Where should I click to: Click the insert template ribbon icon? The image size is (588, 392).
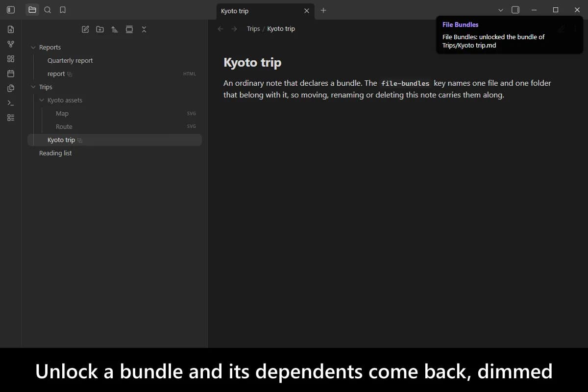[x=11, y=88]
